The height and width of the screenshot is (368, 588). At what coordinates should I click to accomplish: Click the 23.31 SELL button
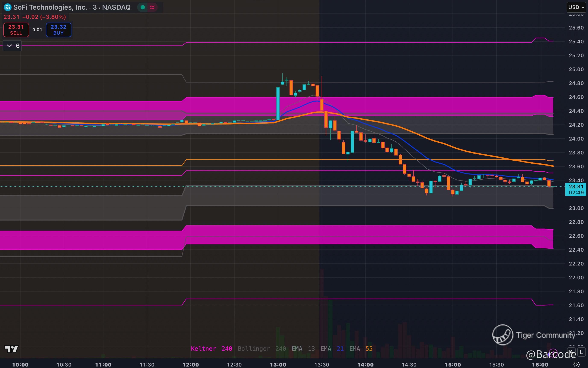tap(16, 30)
